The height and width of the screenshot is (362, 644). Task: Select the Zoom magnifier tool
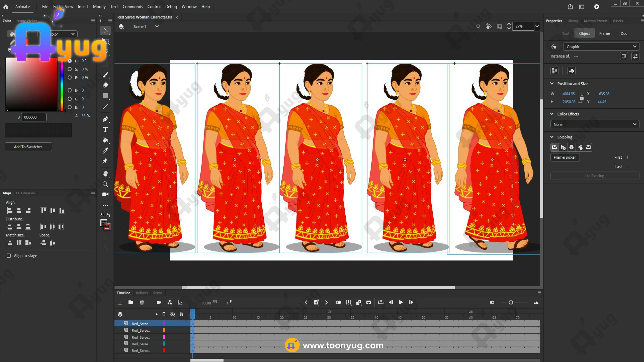pyautogui.click(x=105, y=184)
